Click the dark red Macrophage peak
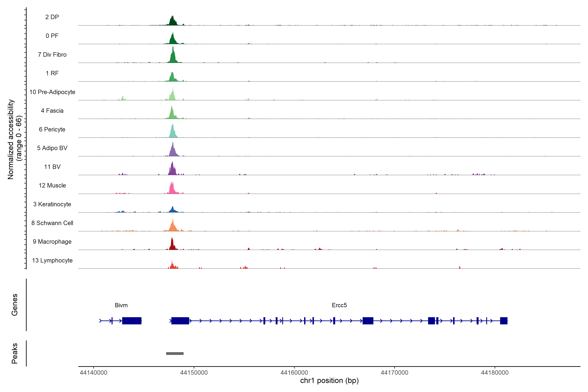The width and height of the screenshot is (588, 392). click(172, 245)
